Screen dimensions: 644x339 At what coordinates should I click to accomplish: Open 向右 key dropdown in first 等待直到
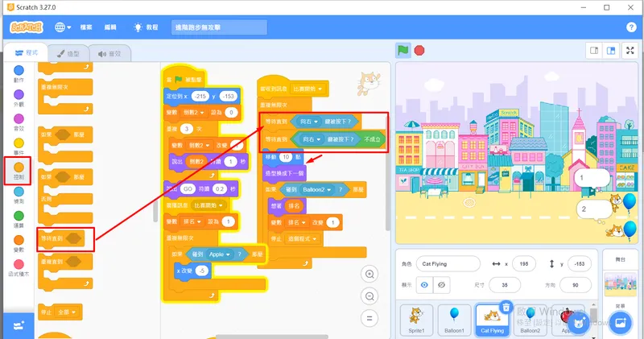pos(309,122)
